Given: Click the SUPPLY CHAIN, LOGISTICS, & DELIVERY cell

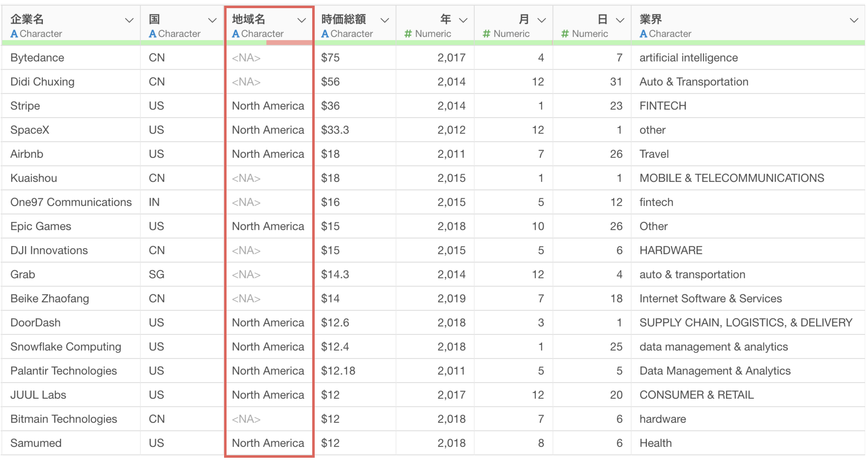Looking at the screenshot, I should [x=748, y=322].
